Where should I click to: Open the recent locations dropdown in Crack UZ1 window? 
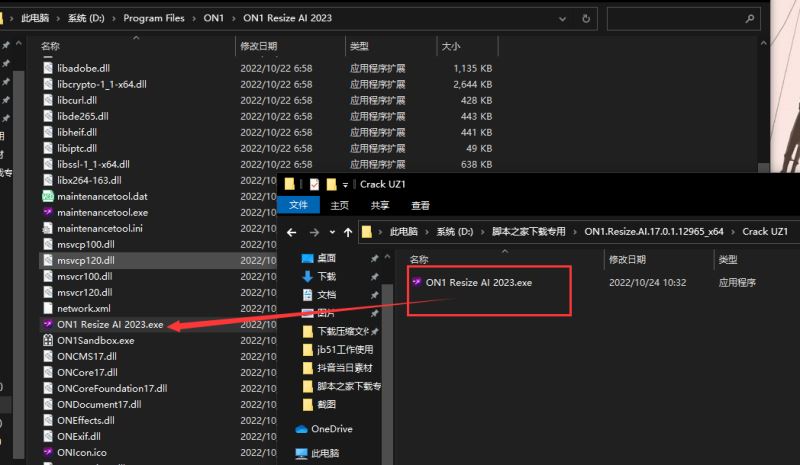(332, 232)
